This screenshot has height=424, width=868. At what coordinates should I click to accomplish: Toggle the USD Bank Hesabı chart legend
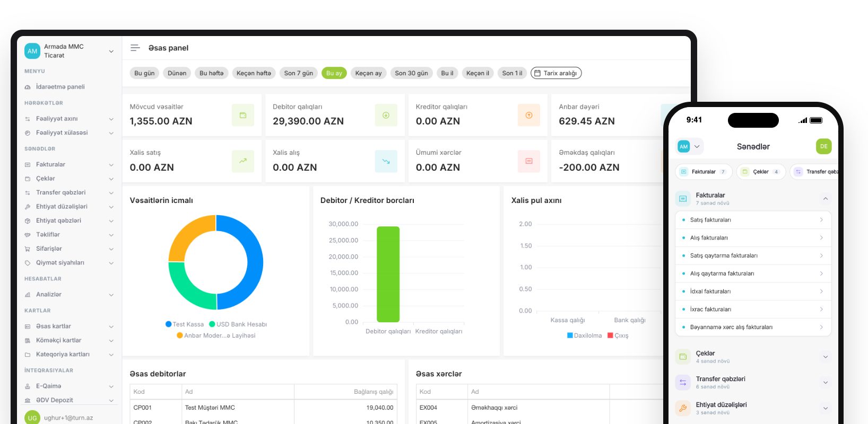coord(238,324)
